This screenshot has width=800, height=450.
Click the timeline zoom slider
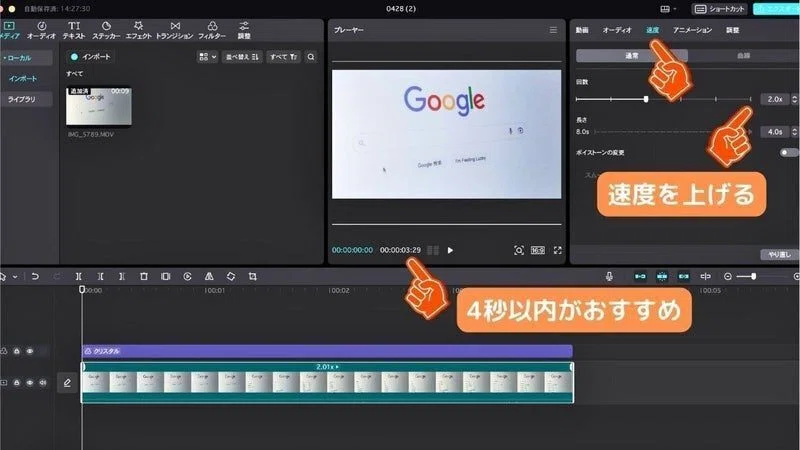762,276
